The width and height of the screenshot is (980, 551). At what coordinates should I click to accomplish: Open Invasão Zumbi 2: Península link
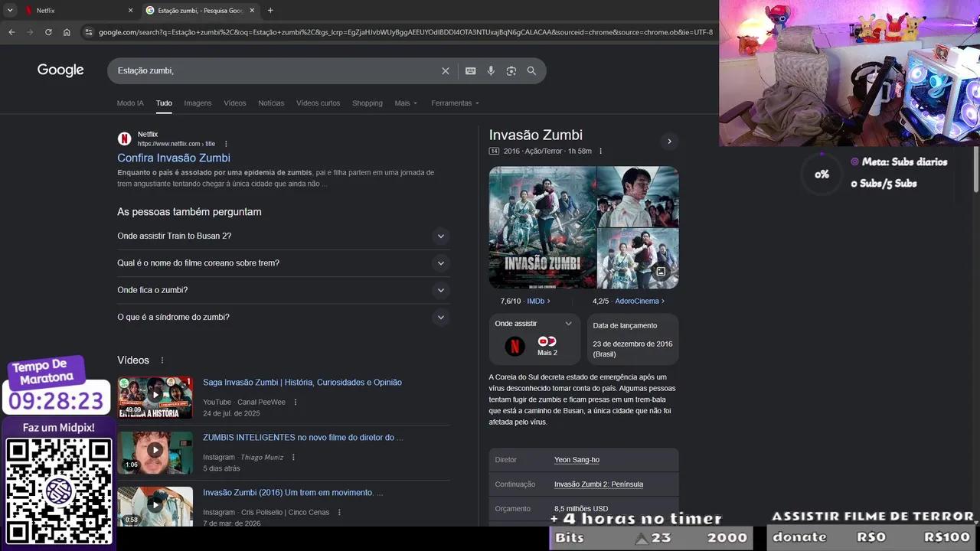(x=599, y=484)
